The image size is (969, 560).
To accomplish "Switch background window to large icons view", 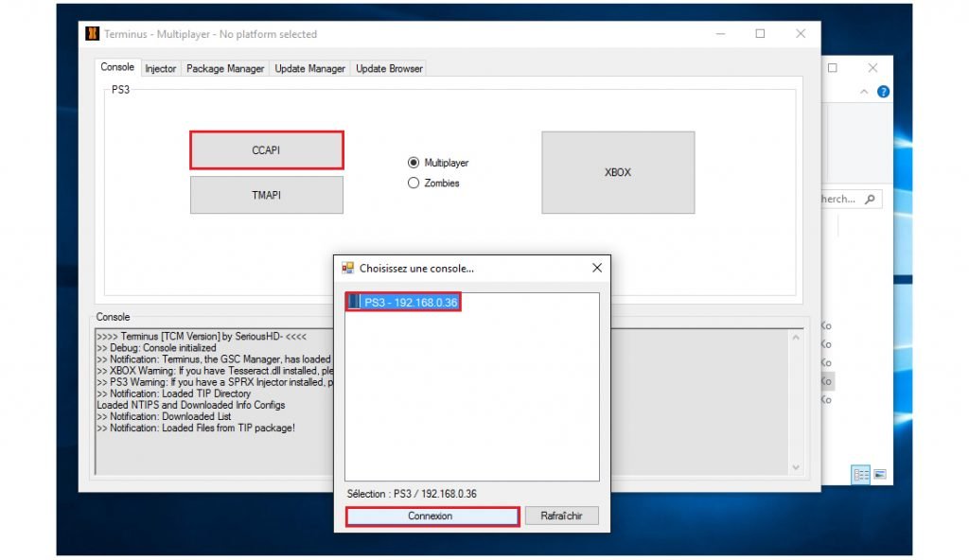I will tap(879, 474).
